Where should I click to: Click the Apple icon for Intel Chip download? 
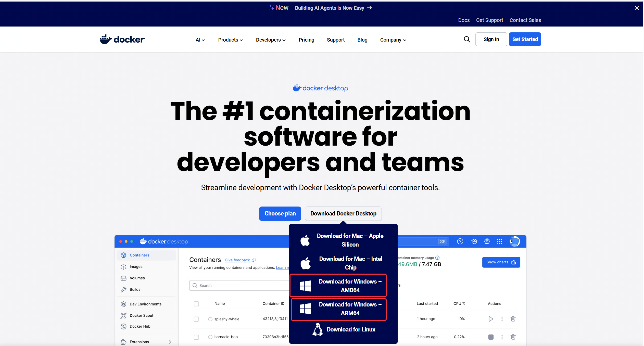[305, 263]
